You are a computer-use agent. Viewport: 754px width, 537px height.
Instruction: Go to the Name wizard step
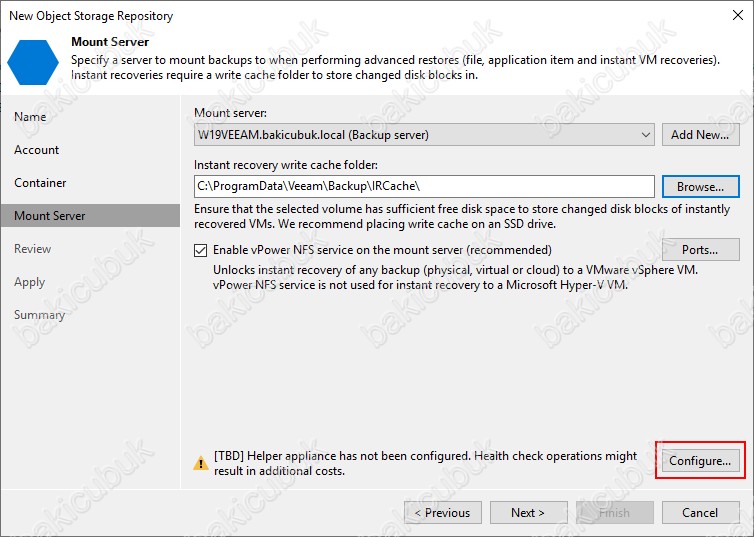click(30, 117)
